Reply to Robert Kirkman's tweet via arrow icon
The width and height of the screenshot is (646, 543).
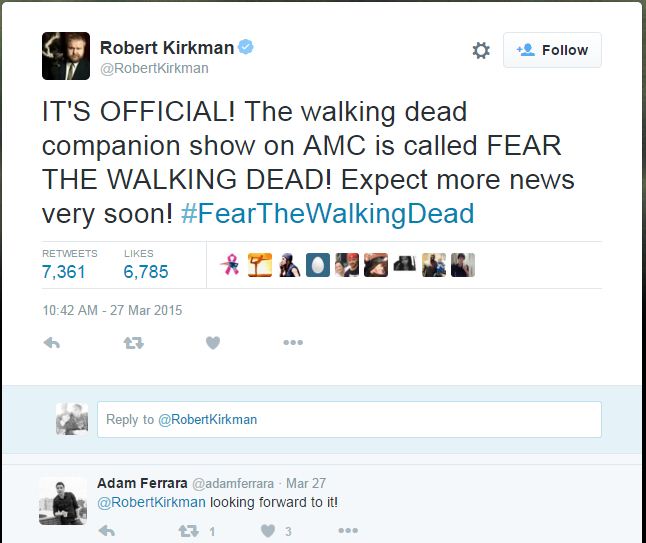pos(53,342)
